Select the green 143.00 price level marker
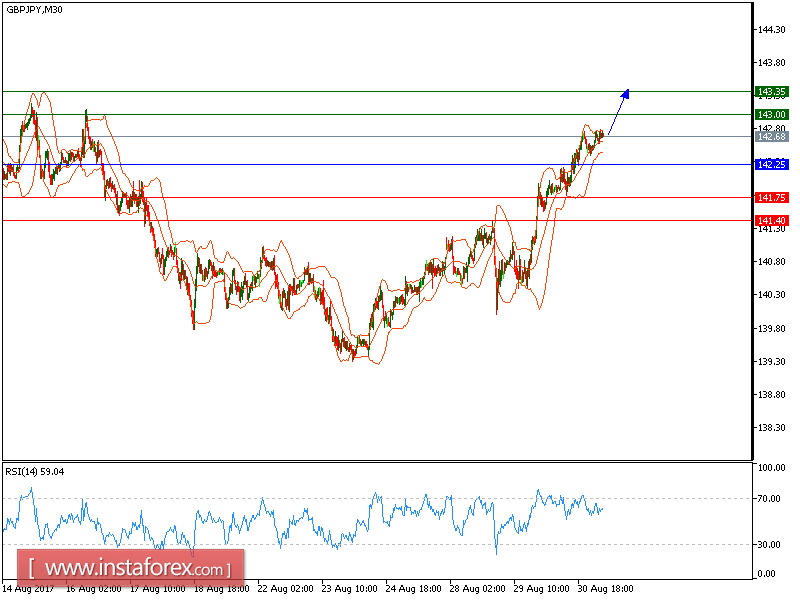Screen dimensions: 800x600 [770, 115]
